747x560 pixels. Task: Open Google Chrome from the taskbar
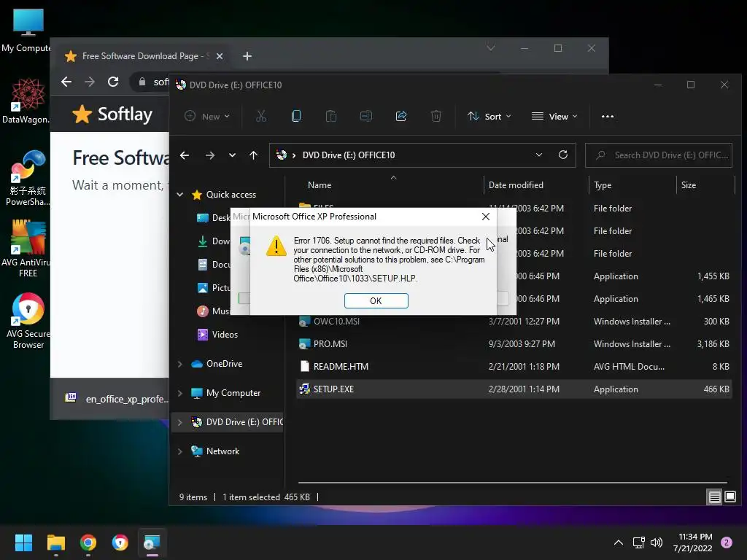[x=88, y=542]
